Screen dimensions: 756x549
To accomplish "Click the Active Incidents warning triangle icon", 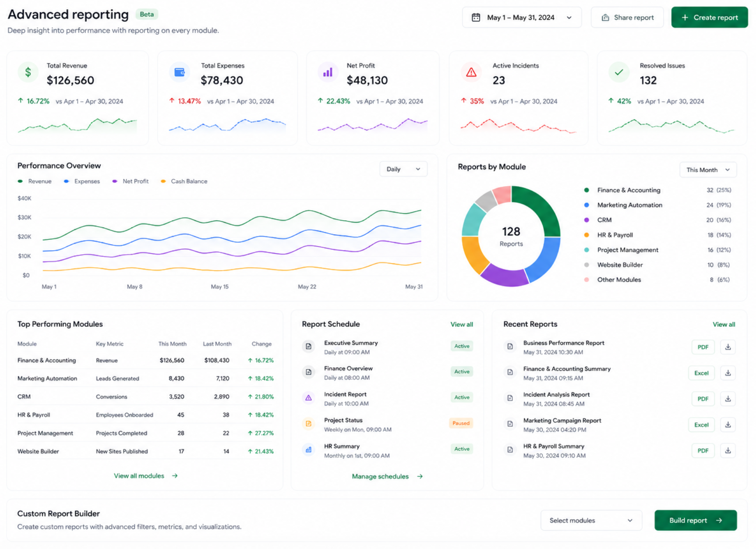I will point(471,72).
